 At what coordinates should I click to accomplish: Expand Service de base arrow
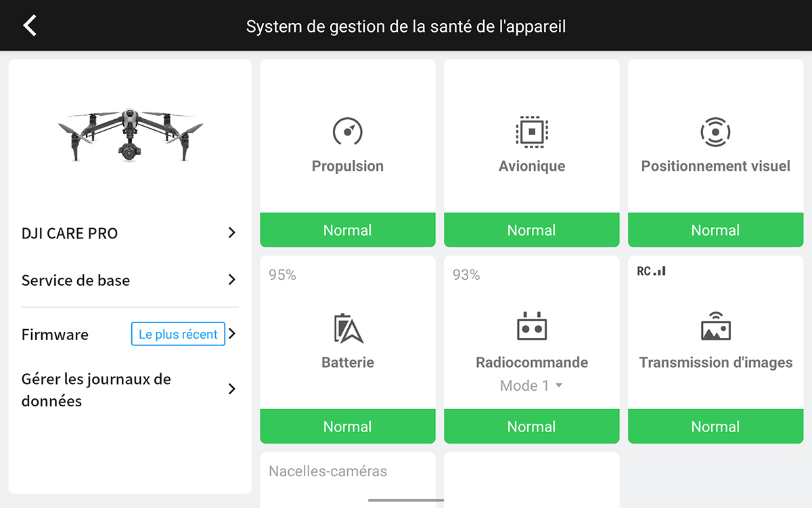pos(231,280)
